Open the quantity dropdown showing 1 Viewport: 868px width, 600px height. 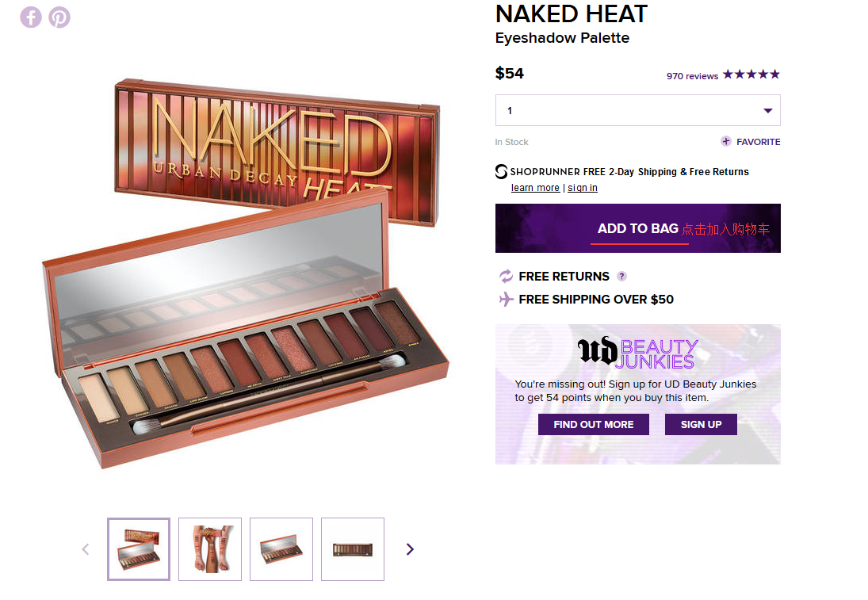coord(637,110)
